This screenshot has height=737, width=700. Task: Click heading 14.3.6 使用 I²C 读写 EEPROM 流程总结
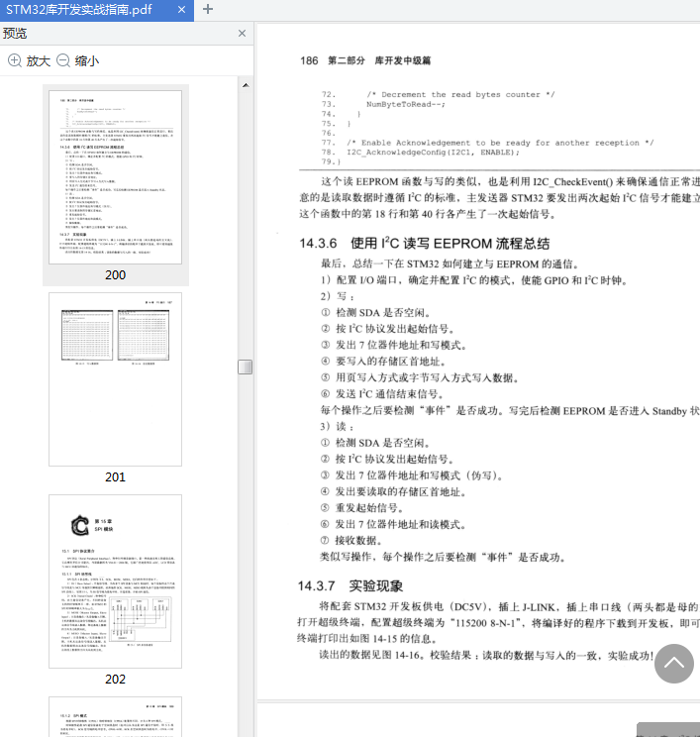pos(424,244)
